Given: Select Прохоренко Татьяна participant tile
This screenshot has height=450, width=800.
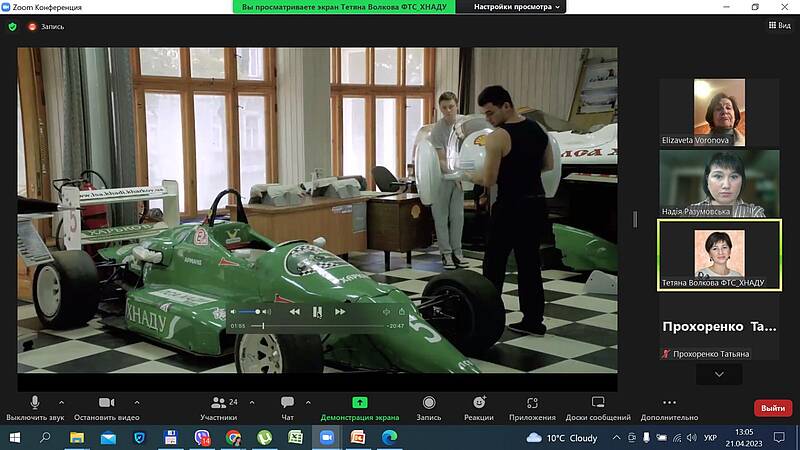Looking at the screenshot, I should 719,329.
